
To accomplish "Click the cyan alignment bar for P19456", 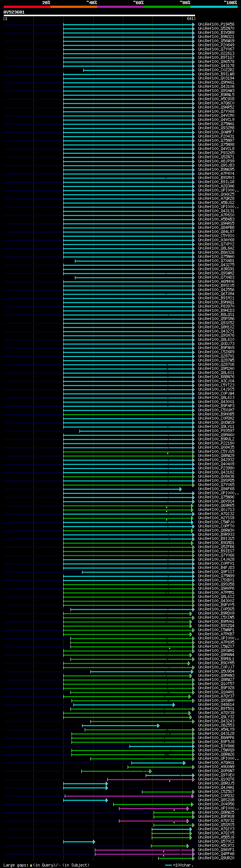I will click(x=129, y=24).
